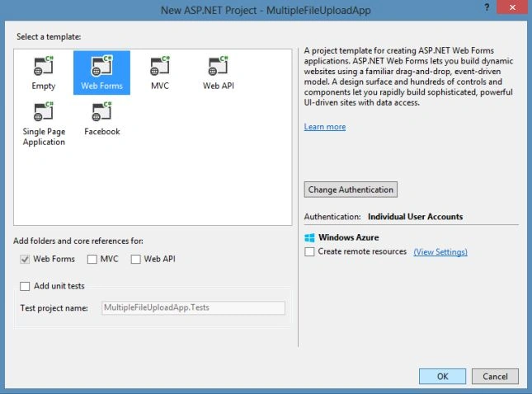
Task: Open the View Settings link
Action: pyautogui.click(x=440, y=252)
